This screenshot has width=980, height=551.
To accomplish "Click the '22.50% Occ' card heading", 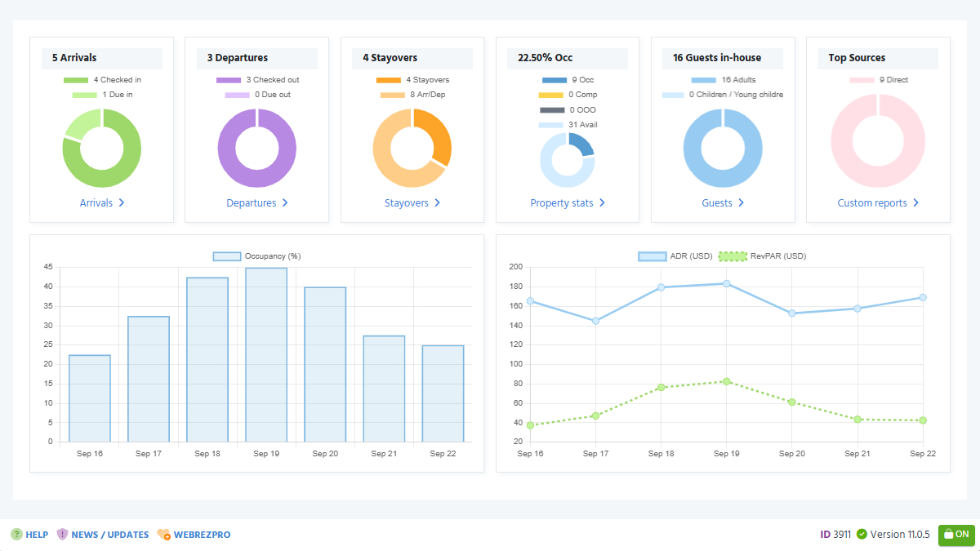I will coord(545,58).
